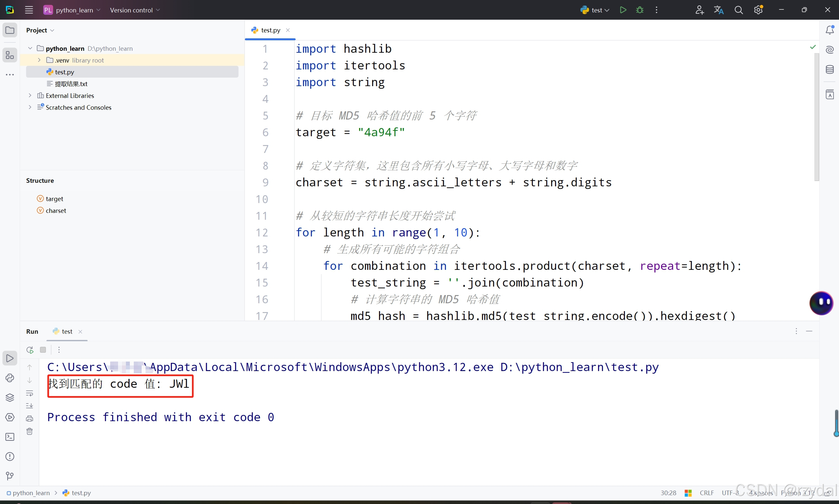
Task: Open the Git version control tool icon
Action: pos(10,476)
